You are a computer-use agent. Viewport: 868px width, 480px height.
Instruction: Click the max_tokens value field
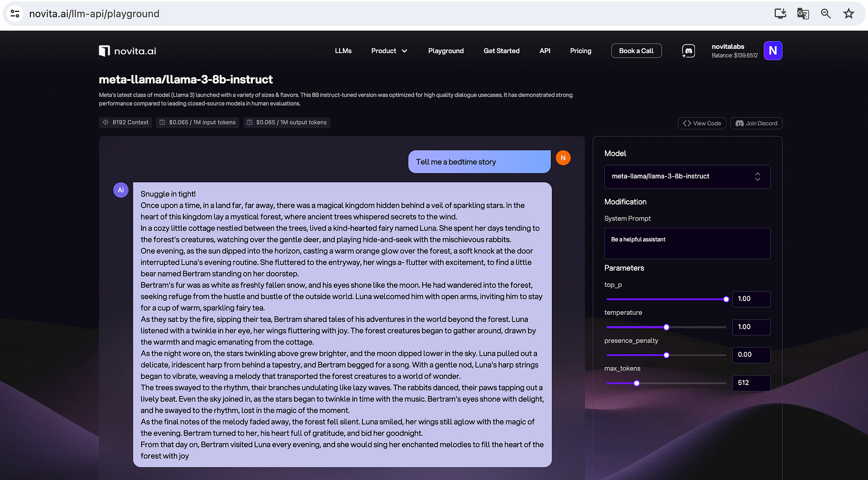pyautogui.click(x=751, y=383)
